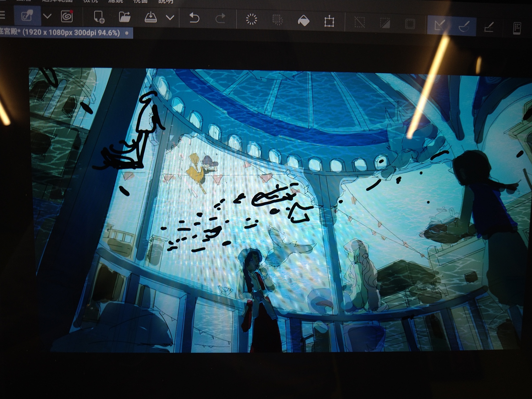The height and width of the screenshot is (399, 532).
Task: Toggle Snap to Ruler
Action: (439, 25)
